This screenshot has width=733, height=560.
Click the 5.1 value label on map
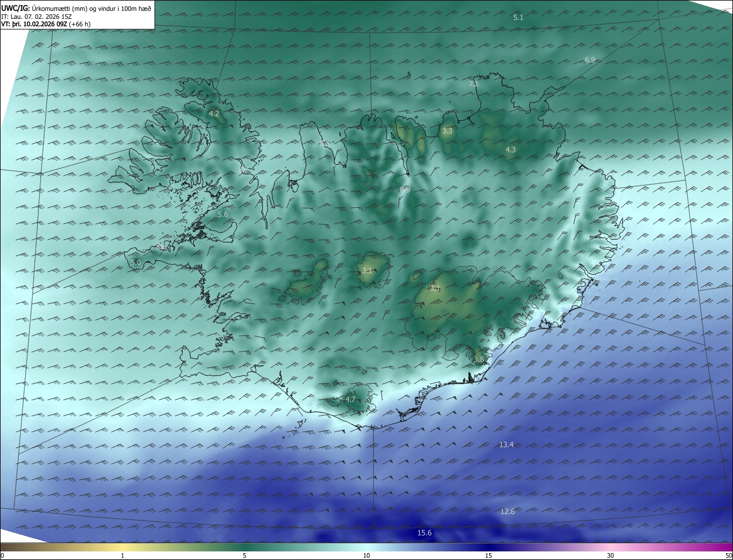[x=518, y=18]
